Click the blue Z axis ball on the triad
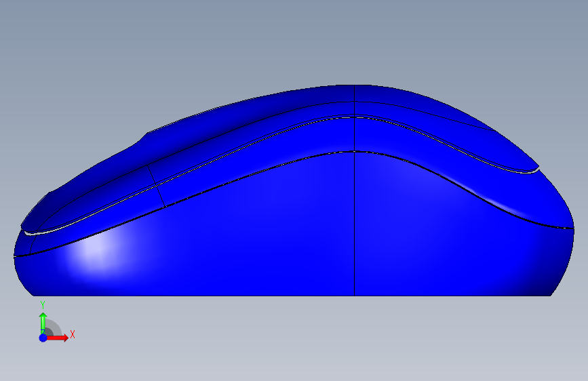 43,338
